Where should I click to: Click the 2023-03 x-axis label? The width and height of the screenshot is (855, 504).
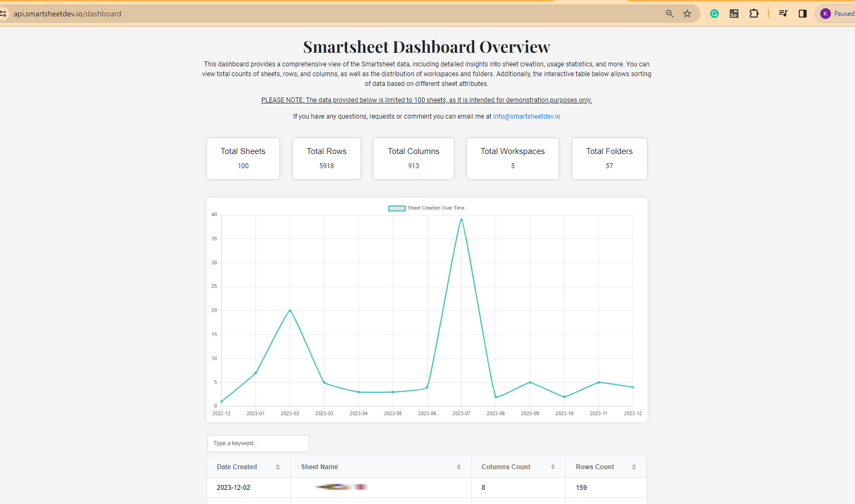[324, 414]
